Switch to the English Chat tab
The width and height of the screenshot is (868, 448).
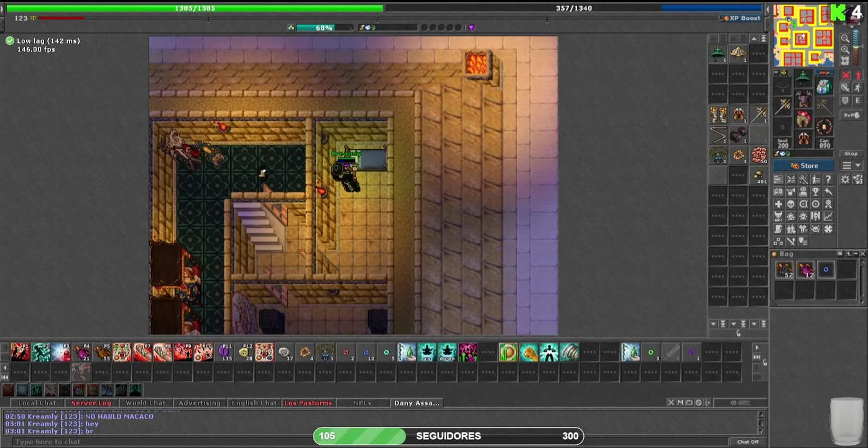click(x=254, y=403)
